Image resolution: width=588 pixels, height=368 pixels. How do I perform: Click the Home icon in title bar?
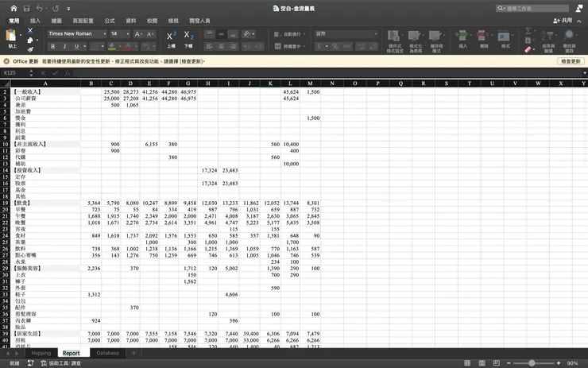click(x=14, y=8)
